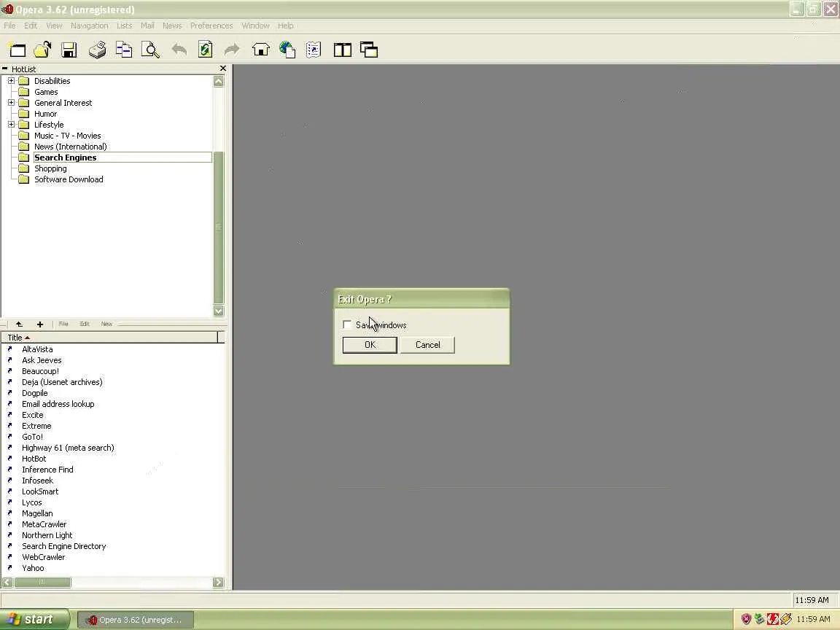
Task: Click the Back arrow toolbar icon
Action: click(x=179, y=50)
